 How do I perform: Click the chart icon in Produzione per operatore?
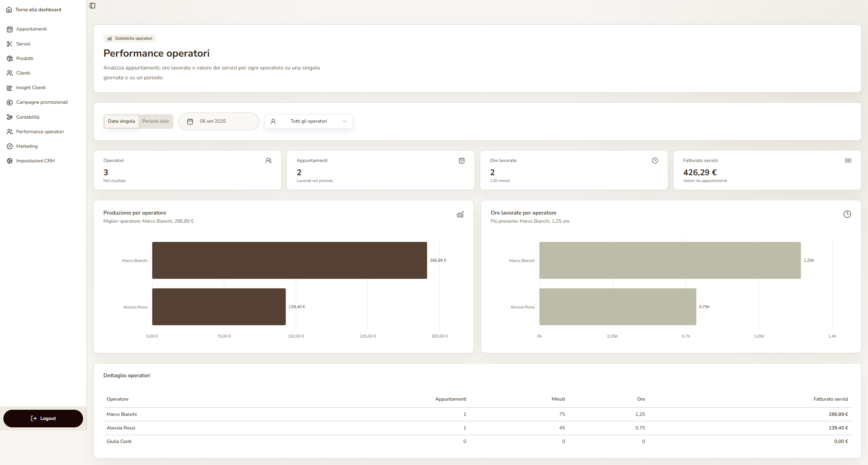pyautogui.click(x=460, y=214)
